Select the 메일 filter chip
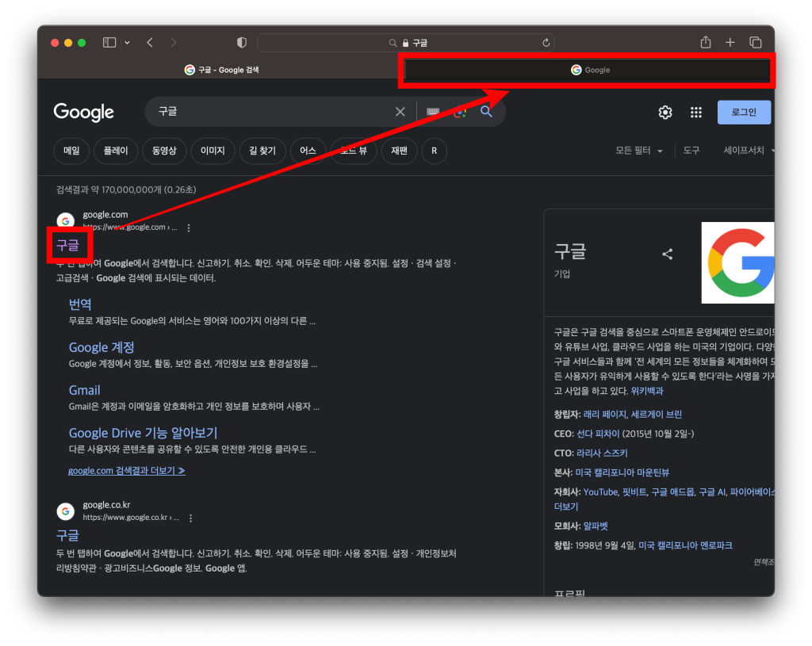 71,151
